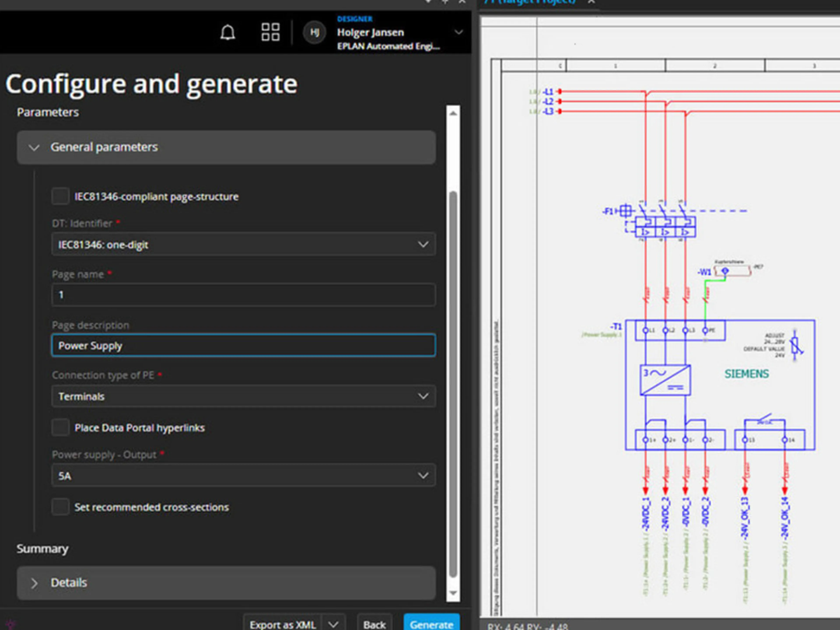Screen dimensions: 840x630
Task: Click the -24VDC_1 output label
Action: click(646, 514)
